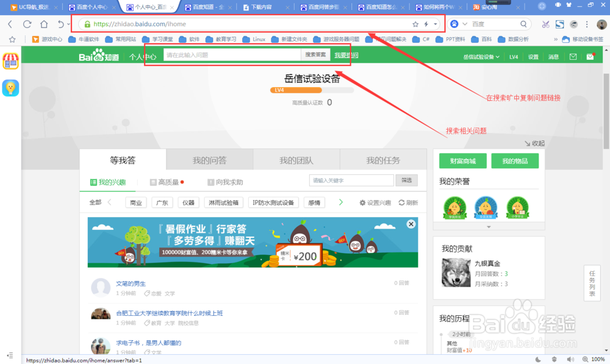
Task: Open the 常用网站 bookmark folder
Action: (121, 39)
